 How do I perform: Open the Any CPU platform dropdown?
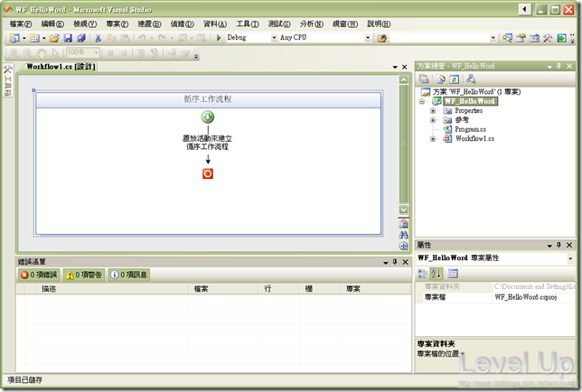pos(368,38)
